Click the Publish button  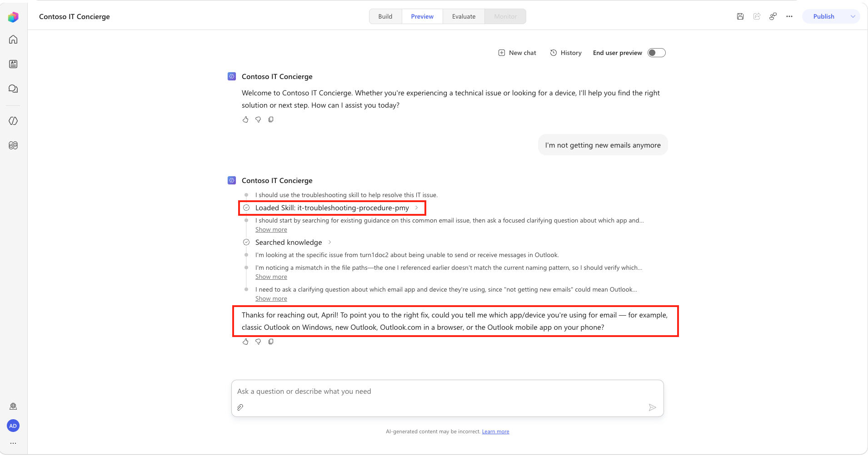click(823, 16)
